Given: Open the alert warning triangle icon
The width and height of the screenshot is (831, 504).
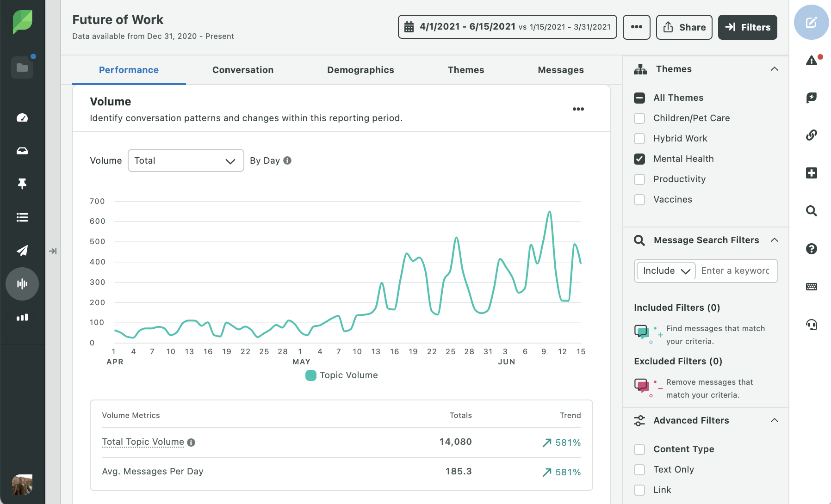Looking at the screenshot, I should (x=812, y=60).
